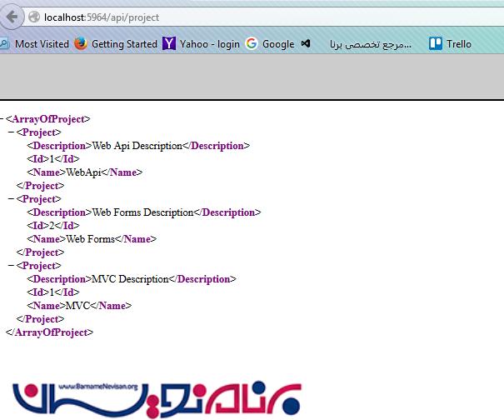
Task: Open the Yahoo - login bookmark
Action: pos(201,44)
